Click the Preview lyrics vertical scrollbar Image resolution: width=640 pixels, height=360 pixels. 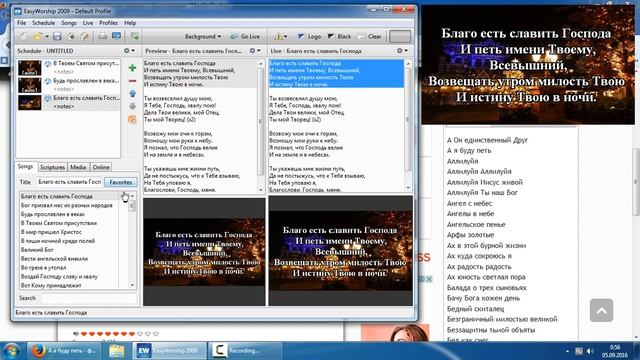tap(261, 126)
